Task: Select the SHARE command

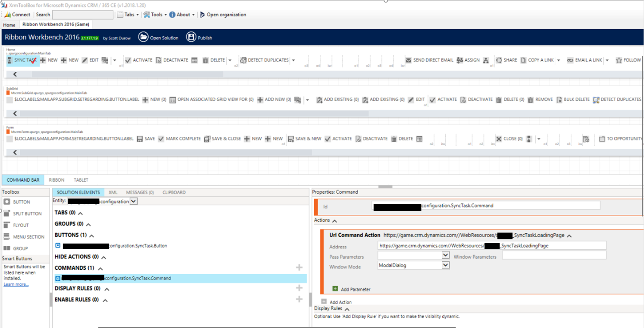Action: tap(506, 60)
